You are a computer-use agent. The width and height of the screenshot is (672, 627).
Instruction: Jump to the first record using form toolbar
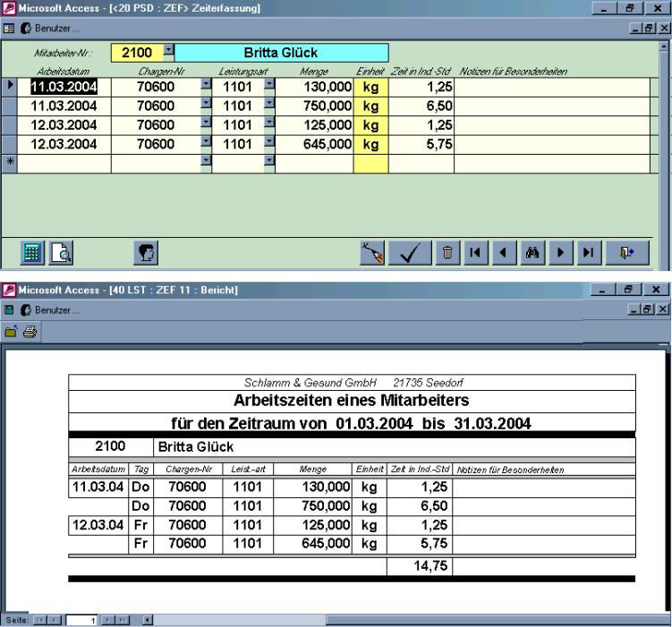tap(477, 253)
